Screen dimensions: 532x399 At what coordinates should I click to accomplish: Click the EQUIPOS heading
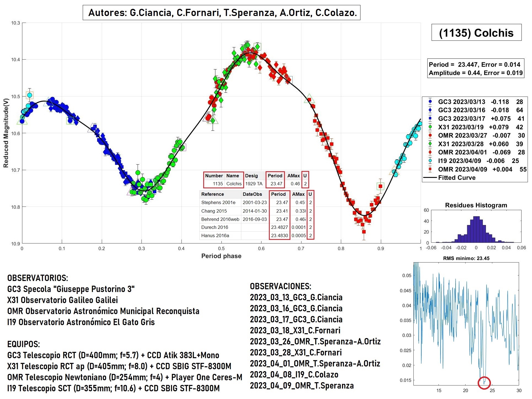[23, 344]
